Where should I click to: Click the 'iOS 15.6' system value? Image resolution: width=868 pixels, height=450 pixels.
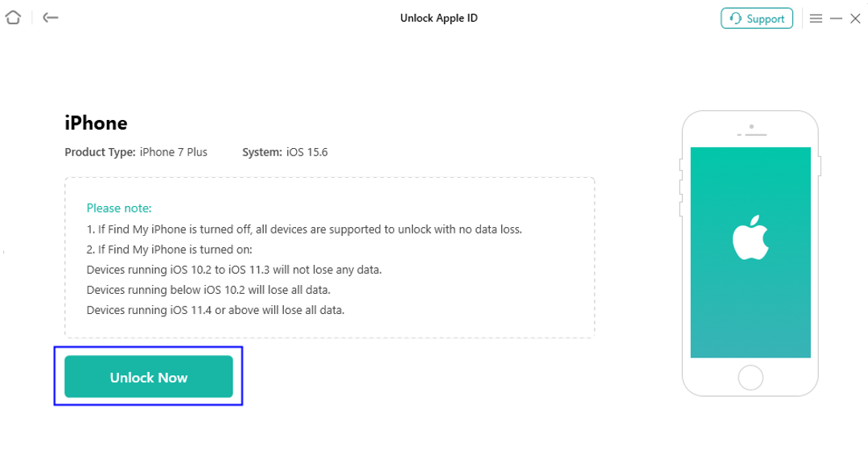pos(306,152)
